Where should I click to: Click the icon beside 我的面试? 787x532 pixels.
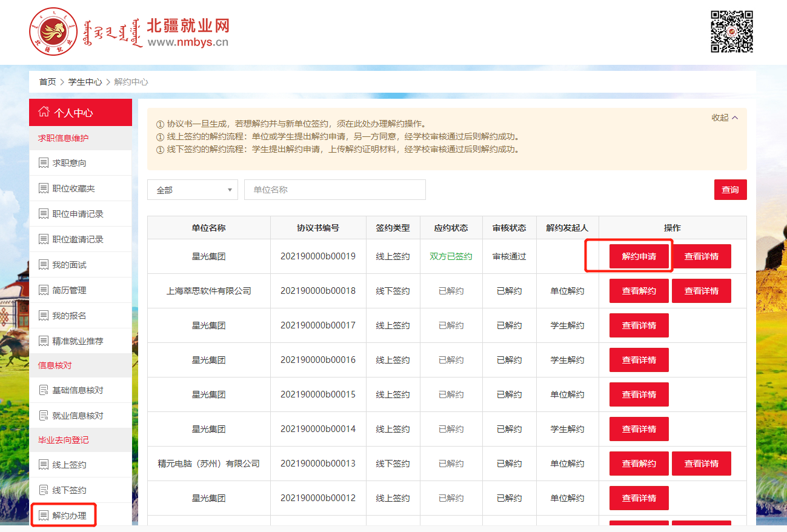click(44, 265)
